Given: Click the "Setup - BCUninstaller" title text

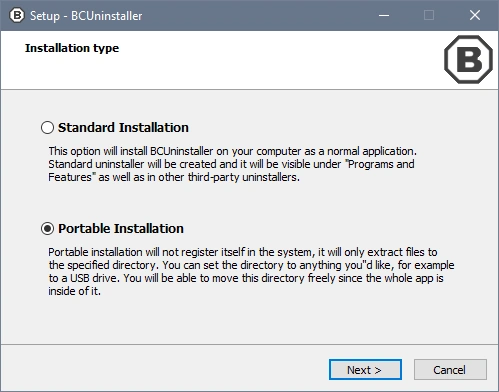Looking at the screenshot, I should 86,16.
